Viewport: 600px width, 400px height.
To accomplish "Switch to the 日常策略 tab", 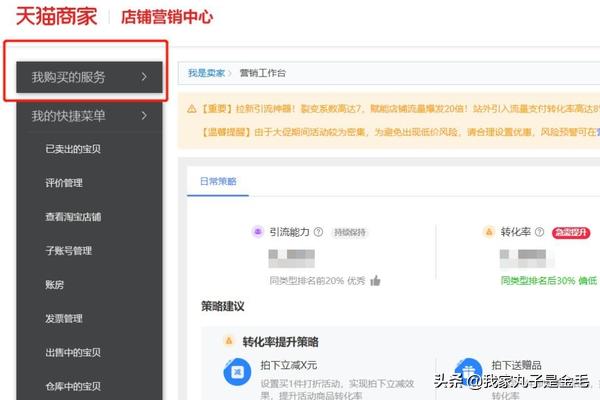I will (218, 180).
